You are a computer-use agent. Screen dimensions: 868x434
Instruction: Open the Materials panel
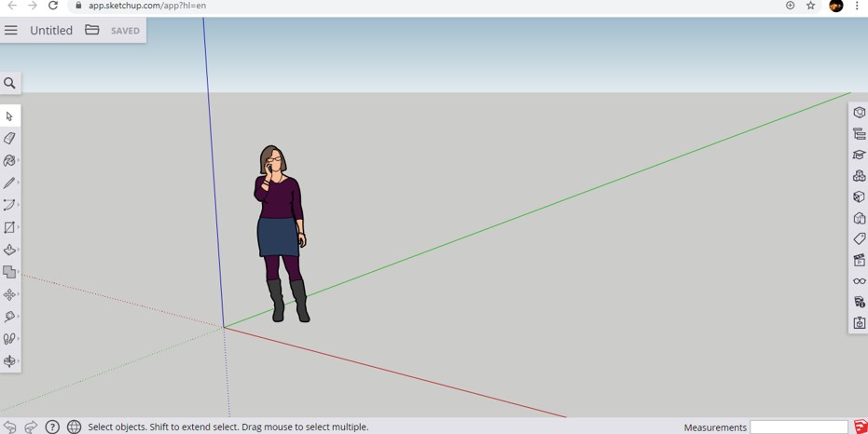(860, 197)
